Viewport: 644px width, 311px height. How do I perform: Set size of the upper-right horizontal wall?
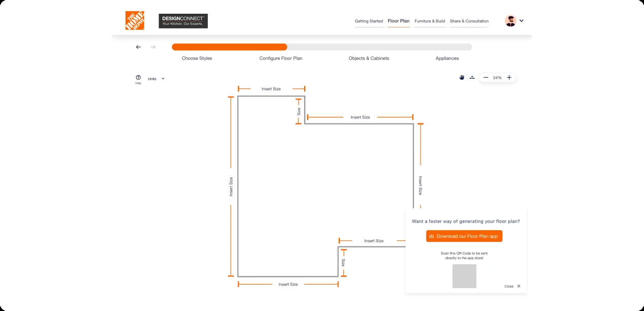[360, 117]
